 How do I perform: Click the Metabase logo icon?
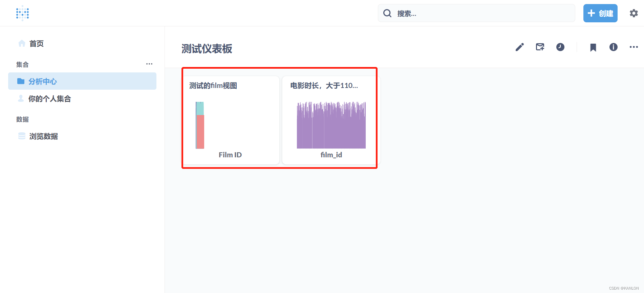pos(22,13)
